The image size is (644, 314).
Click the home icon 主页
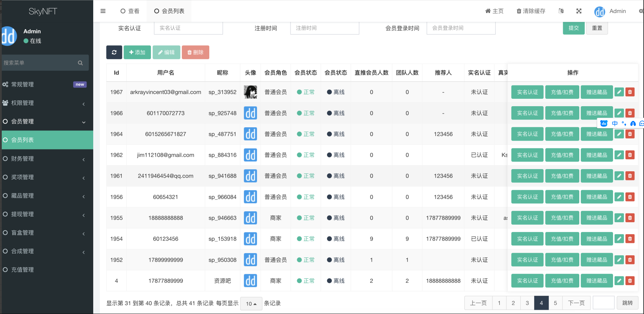pos(494,11)
